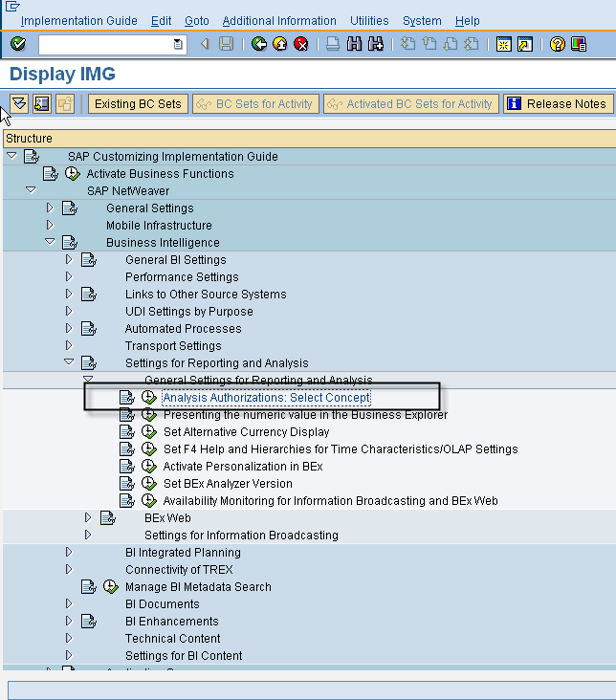Collapse the SAP Customizing Implementation Guide node
Viewport: 616px width, 700px height.
(x=11, y=155)
